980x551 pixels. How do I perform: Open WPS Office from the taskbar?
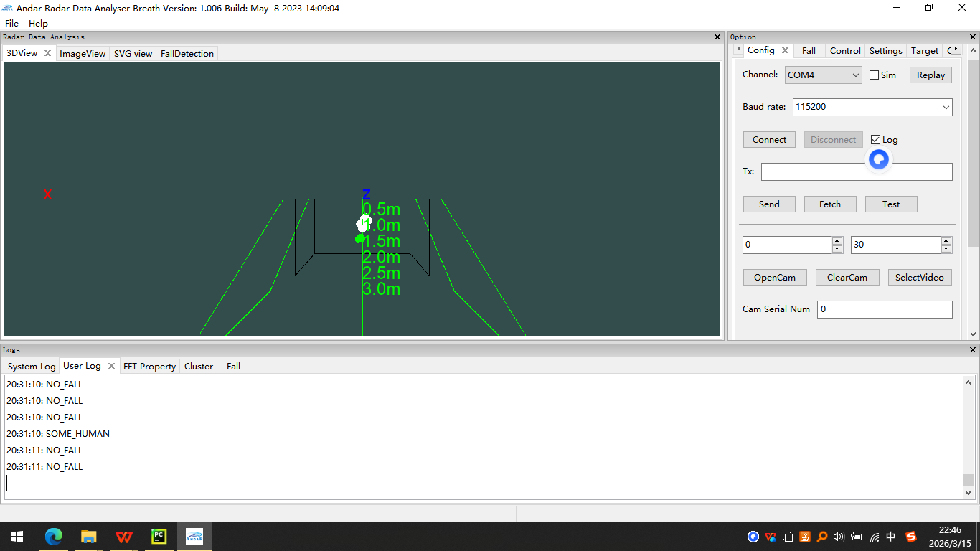pyautogui.click(x=123, y=536)
